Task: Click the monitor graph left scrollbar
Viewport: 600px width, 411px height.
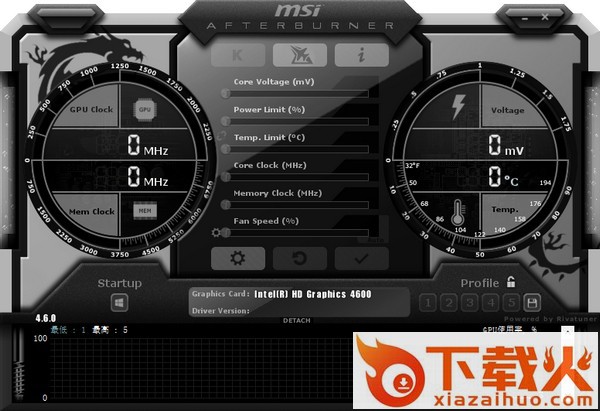Action: tap(18, 365)
